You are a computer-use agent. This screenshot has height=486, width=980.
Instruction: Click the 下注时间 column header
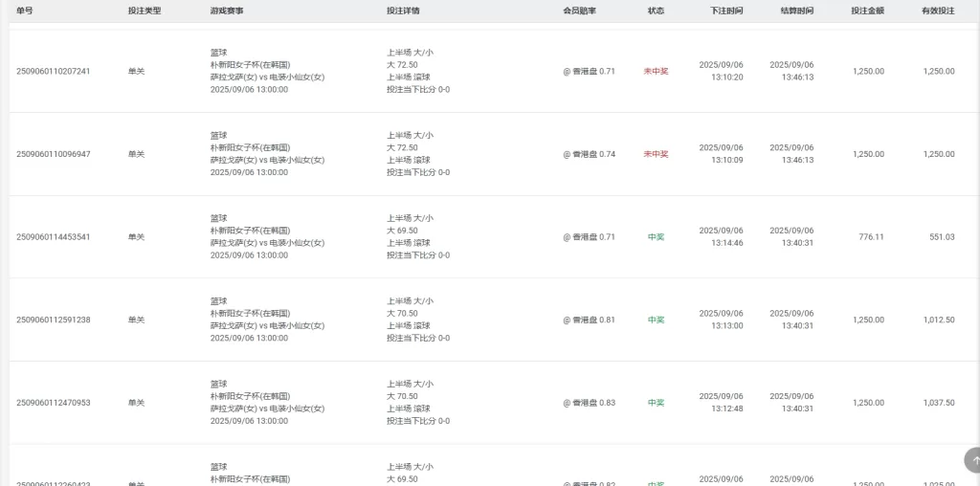coord(727,11)
